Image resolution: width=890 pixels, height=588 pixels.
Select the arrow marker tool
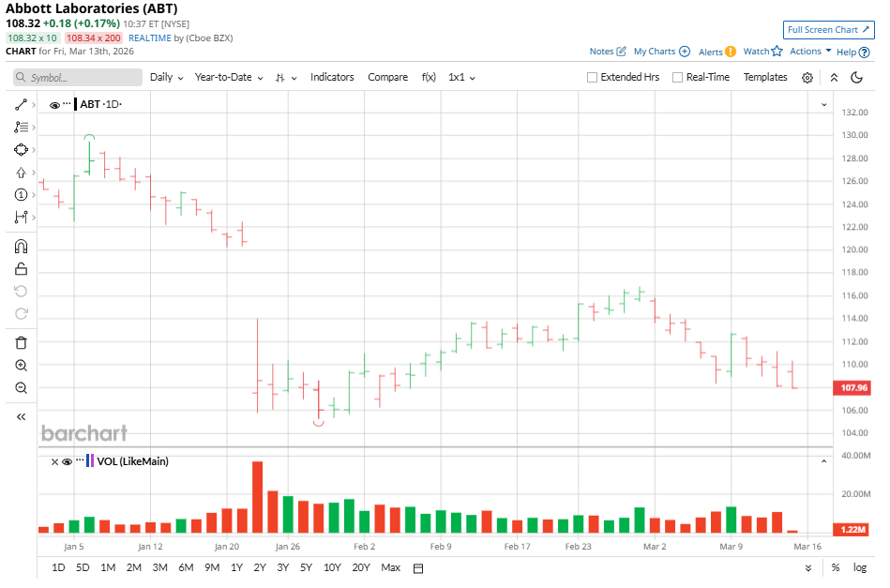21,173
